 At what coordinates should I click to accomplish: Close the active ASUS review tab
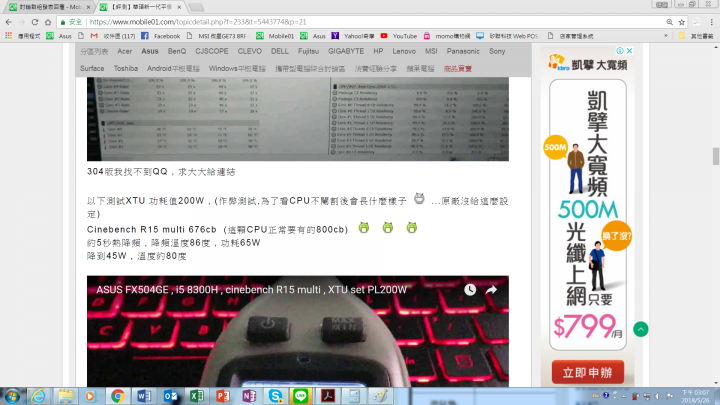tap(179, 7)
